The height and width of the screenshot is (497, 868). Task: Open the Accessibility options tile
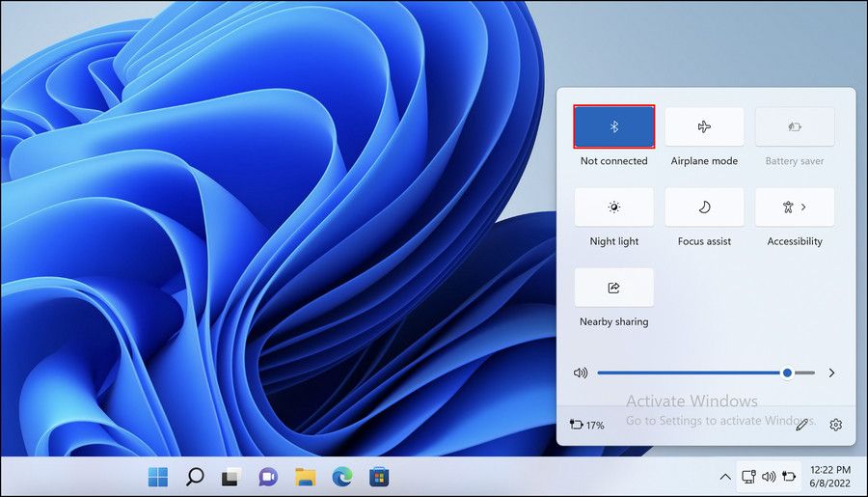(795, 207)
